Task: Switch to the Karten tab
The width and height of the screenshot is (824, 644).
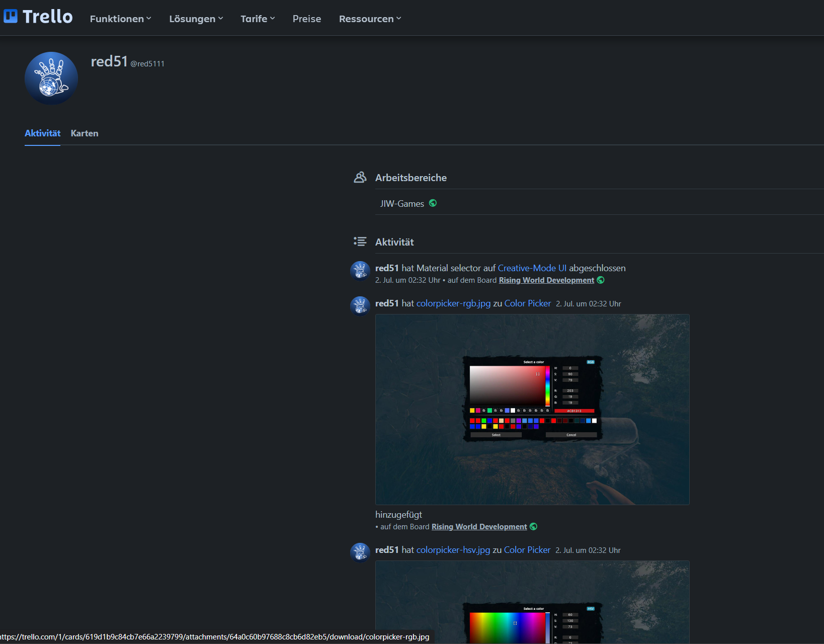Action: [85, 133]
